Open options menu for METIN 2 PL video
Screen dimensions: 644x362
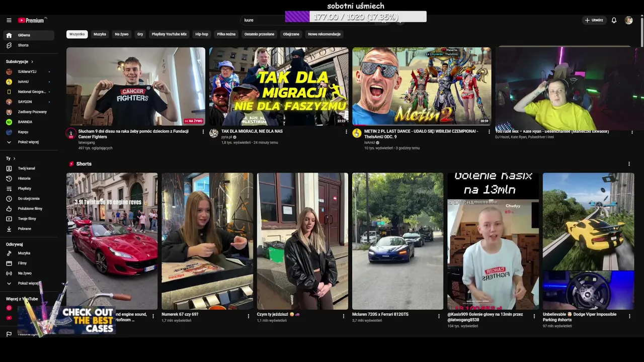tap(489, 132)
